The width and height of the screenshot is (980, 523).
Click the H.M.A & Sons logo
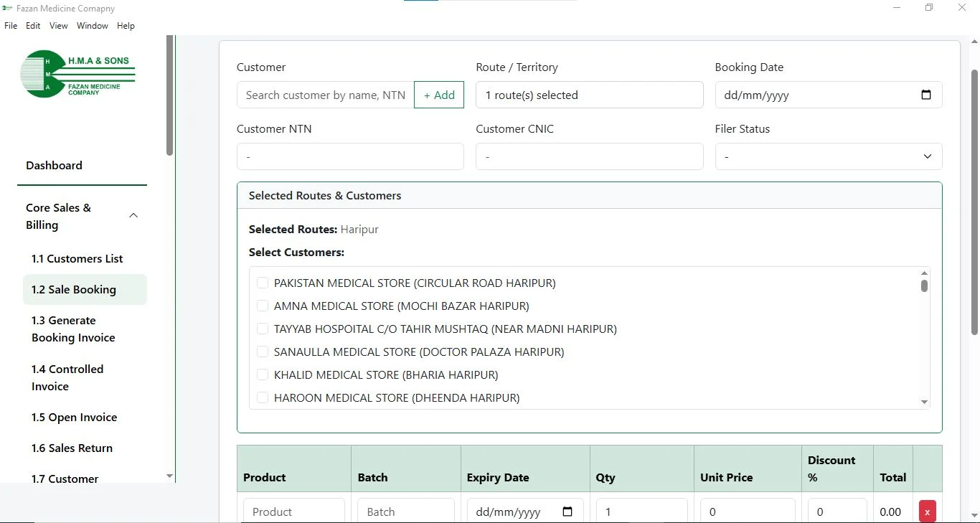77,74
